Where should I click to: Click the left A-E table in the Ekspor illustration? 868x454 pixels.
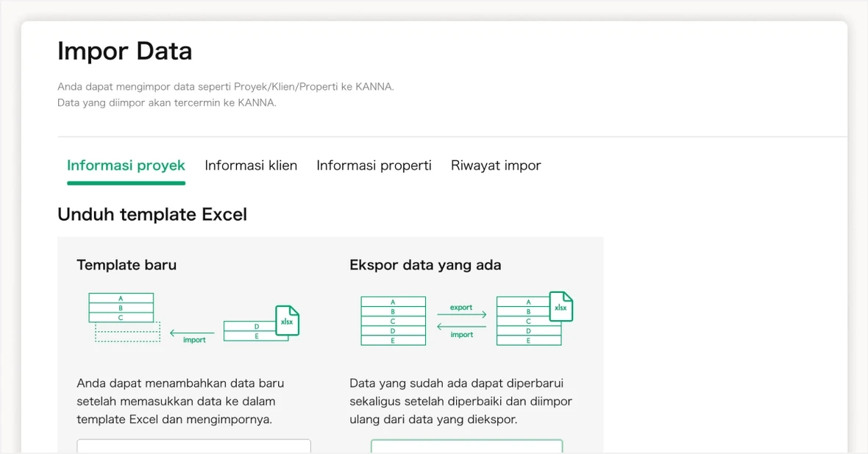click(393, 321)
